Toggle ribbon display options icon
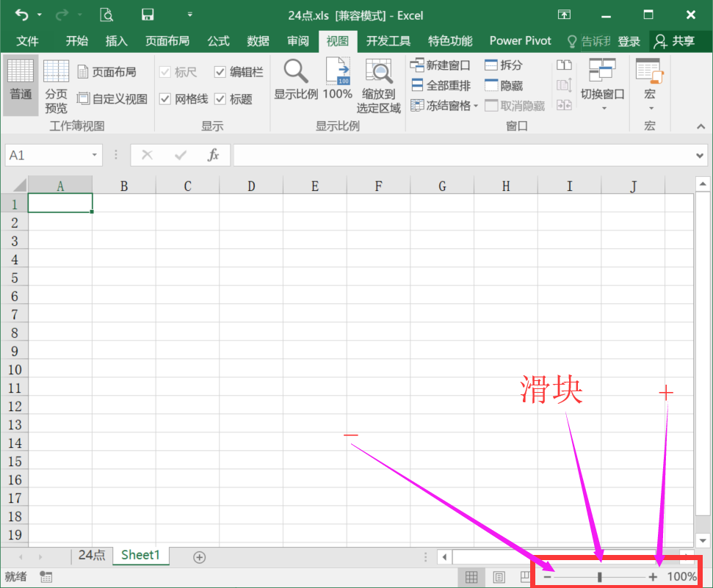The image size is (713, 588). pos(564,15)
